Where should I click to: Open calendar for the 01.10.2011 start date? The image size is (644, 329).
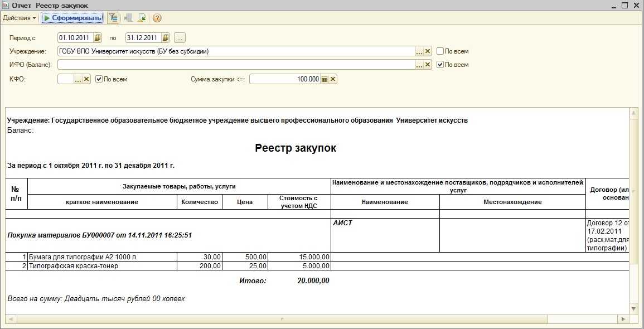coord(98,38)
